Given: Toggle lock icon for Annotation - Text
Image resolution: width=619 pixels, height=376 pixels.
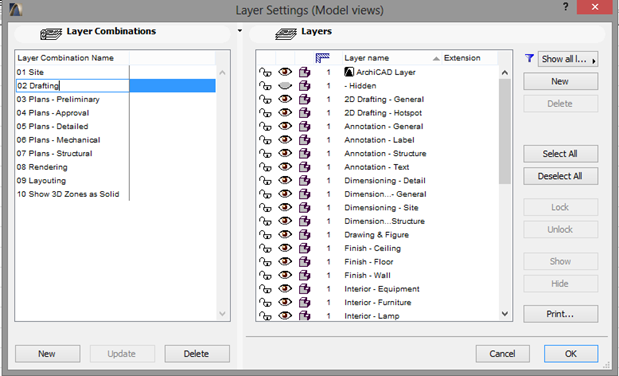Looking at the screenshot, I should (265, 167).
